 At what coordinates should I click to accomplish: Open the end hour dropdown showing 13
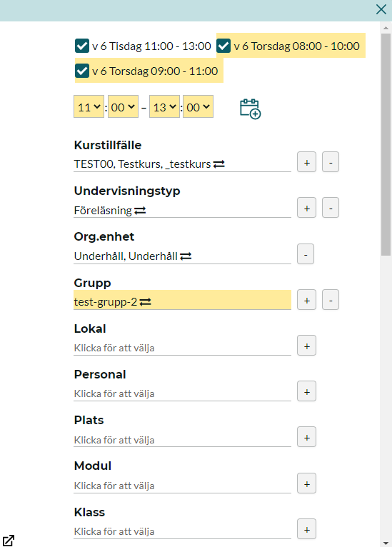click(164, 106)
